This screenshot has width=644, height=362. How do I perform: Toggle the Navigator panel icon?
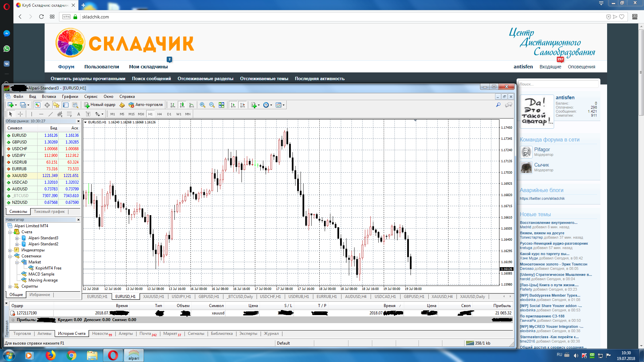pos(56,105)
